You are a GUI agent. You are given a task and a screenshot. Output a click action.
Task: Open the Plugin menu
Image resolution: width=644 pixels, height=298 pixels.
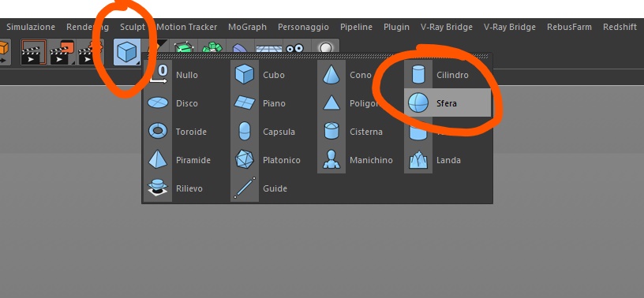(x=396, y=27)
